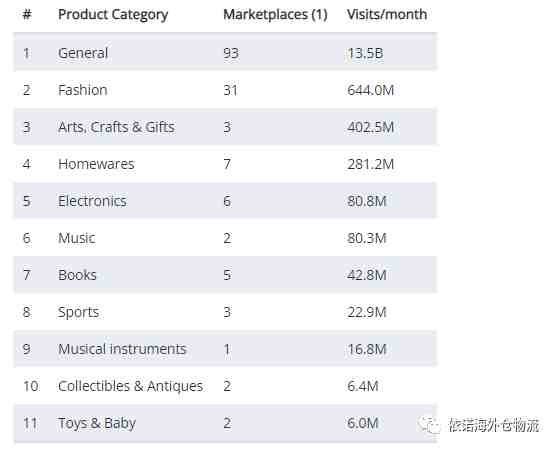Click the Toys & Baby category
The image size is (556, 450).
coord(97,423)
